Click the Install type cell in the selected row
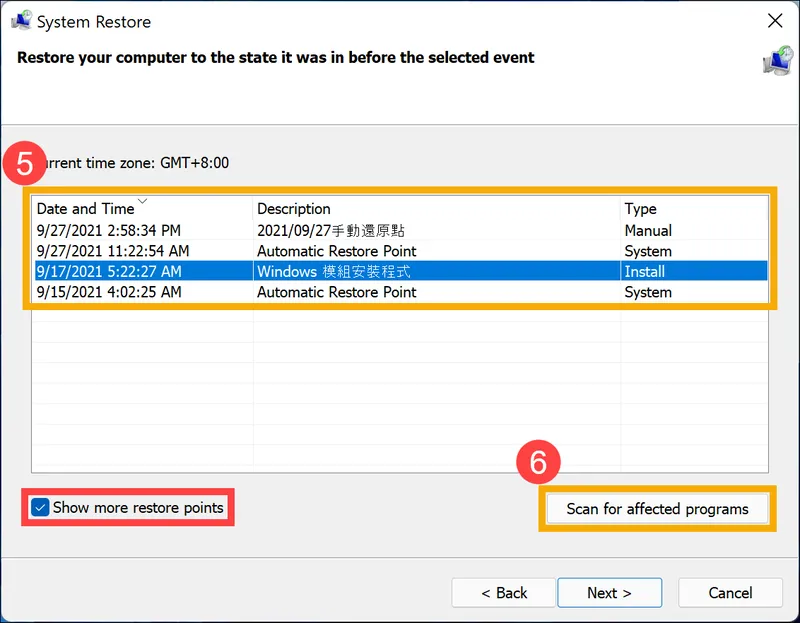 click(645, 271)
